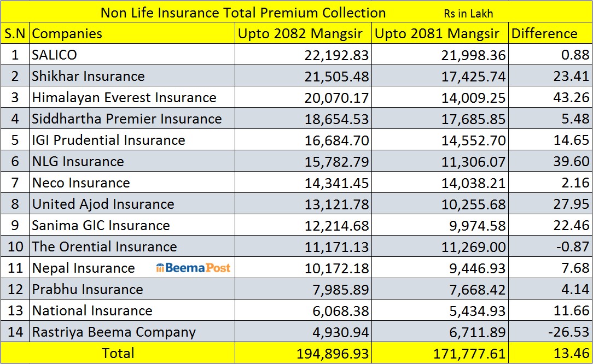Select the Companies column header
The width and height of the screenshot is (593, 364).
click(x=67, y=33)
